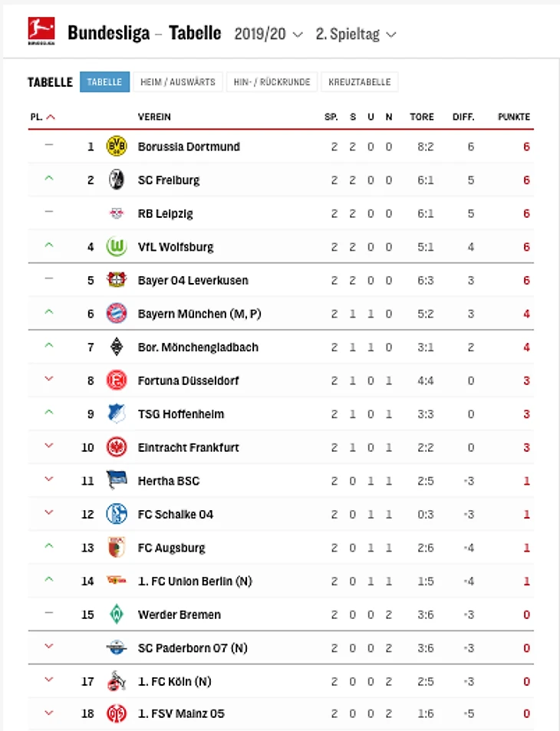Click the SC Freiburg club crest
The width and height of the screenshot is (560, 731).
[116, 180]
